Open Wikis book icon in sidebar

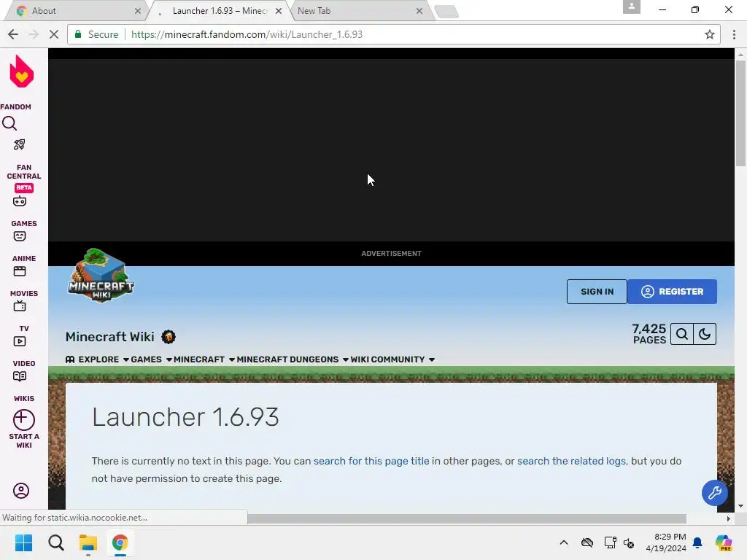tap(20, 376)
